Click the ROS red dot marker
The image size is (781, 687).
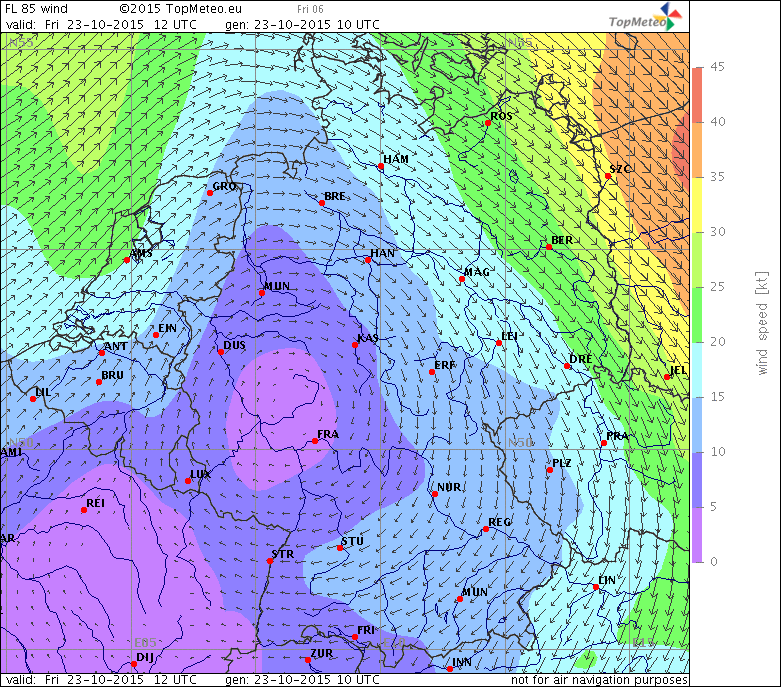click(488, 123)
